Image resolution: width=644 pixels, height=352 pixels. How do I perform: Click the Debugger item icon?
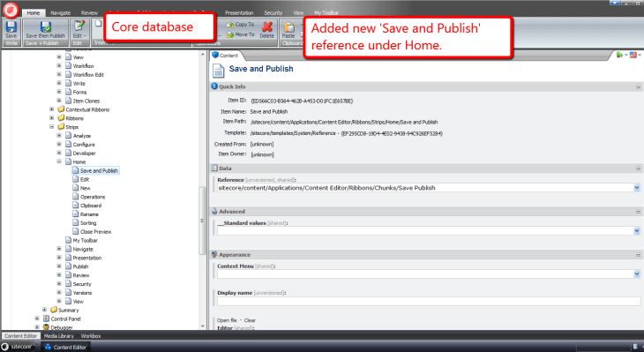(x=47, y=327)
